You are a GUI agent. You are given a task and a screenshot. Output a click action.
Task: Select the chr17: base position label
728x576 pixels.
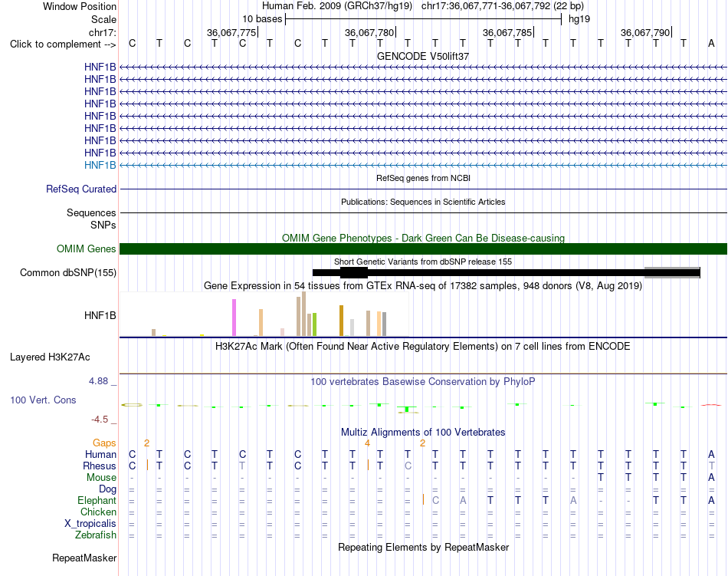(x=102, y=32)
